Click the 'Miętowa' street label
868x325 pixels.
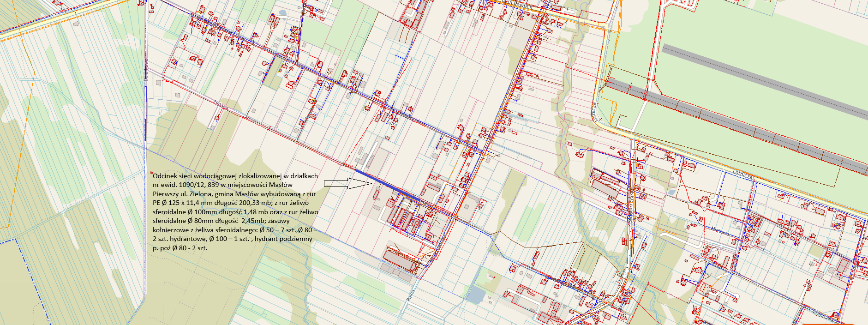pyautogui.click(x=719, y=231)
